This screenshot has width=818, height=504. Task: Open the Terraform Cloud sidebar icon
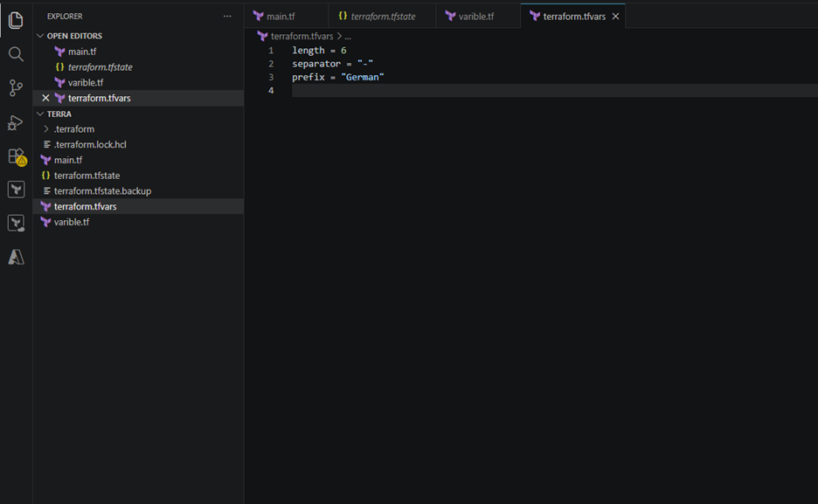[16, 223]
